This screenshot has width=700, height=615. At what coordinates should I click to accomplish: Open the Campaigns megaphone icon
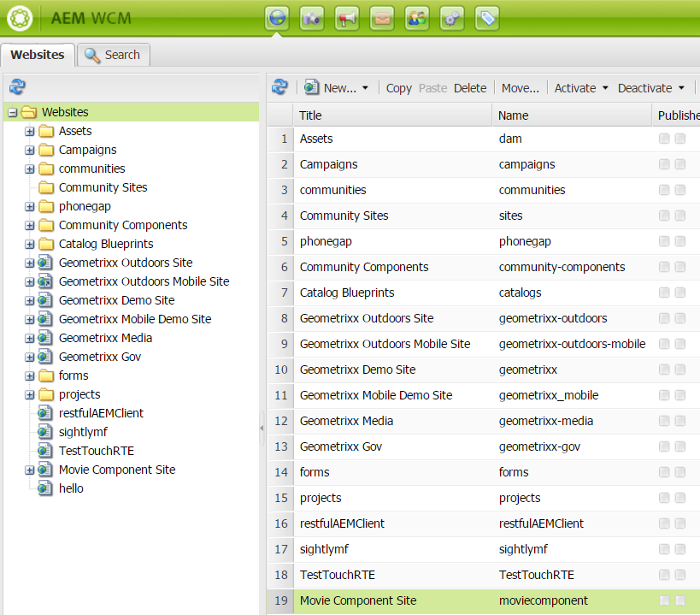tap(347, 18)
